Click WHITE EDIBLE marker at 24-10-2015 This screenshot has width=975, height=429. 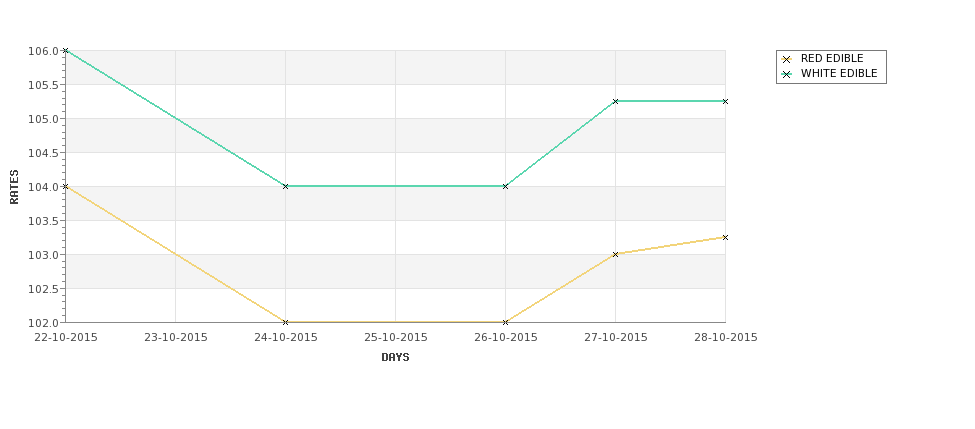(x=285, y=187)
